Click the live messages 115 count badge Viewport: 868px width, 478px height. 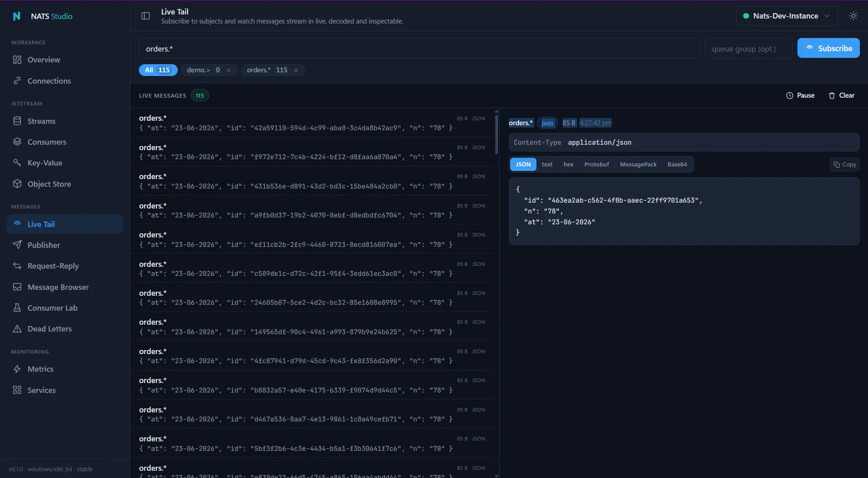click(x=199, y=96)
